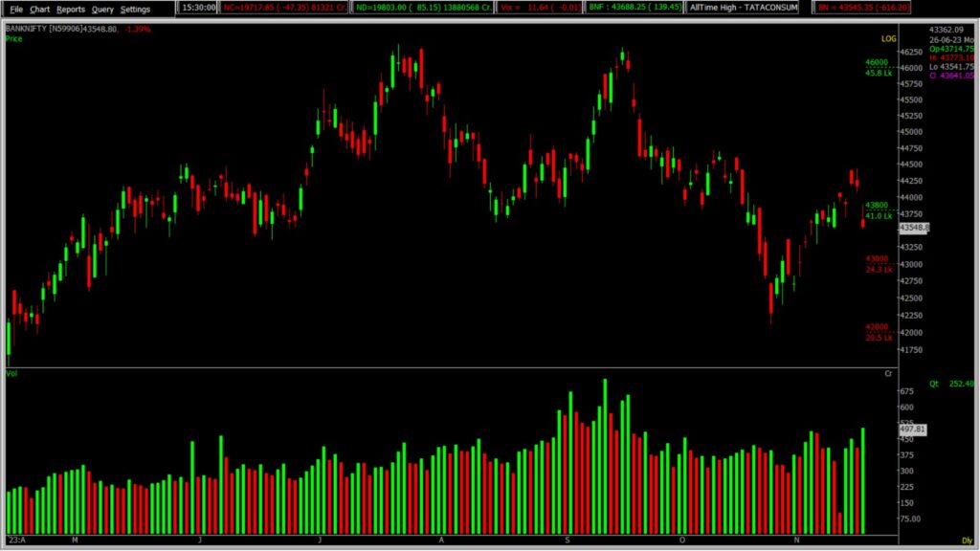980x551 pixels.
Task: Click the Vol panel label
Action: coord(11,374)
